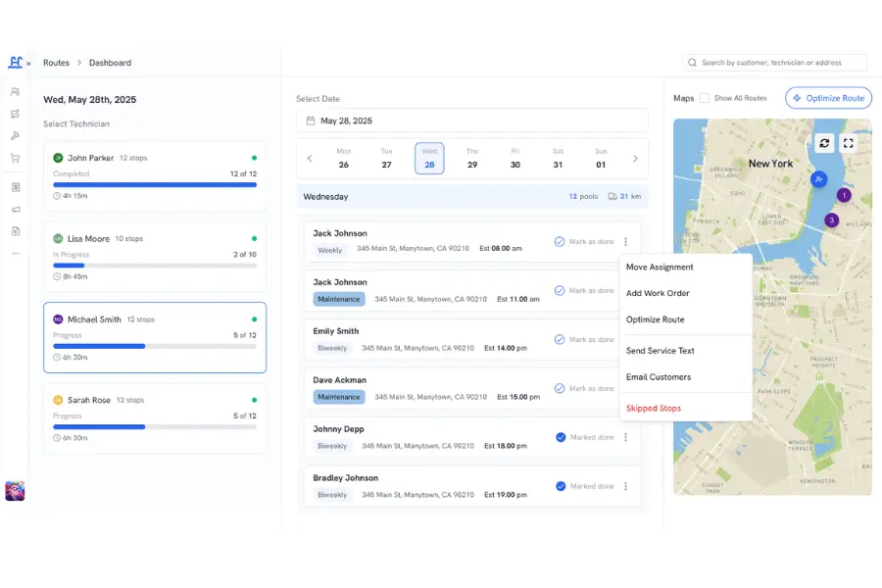Select Sun 01 in week strip
The width and height of the screenshot is (882, 588).
[601, 159]
